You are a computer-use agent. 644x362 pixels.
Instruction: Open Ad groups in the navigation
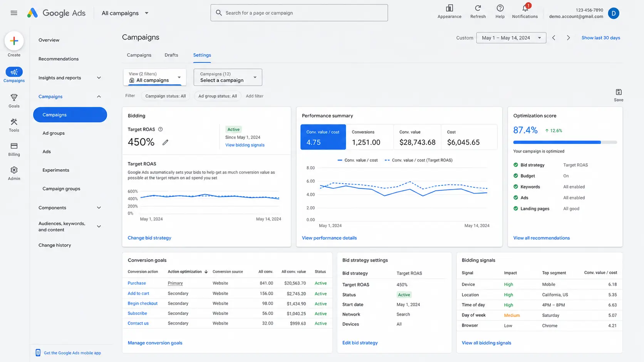(x=54, y=133)
